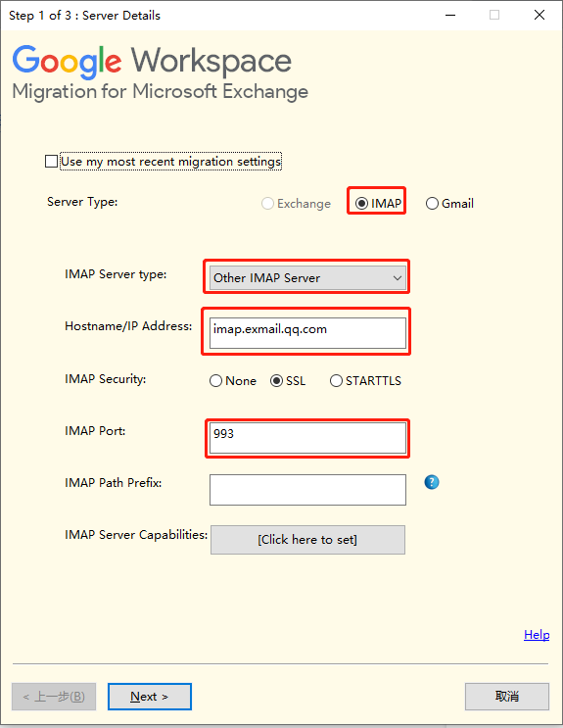Choose the Exchange radio option
The height and width of the screenshot is (728, 563).
(x=267, y=204)
